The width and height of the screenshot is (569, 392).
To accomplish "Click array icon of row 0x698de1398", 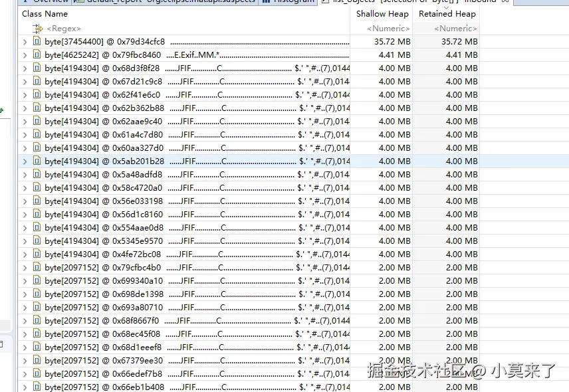I will tap(37, 294).
